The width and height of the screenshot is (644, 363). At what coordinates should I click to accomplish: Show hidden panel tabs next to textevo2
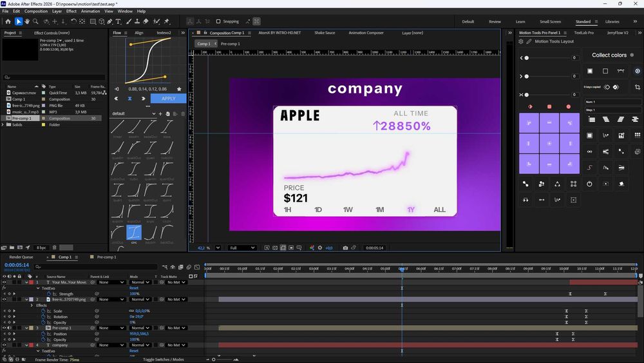point(183,33)
